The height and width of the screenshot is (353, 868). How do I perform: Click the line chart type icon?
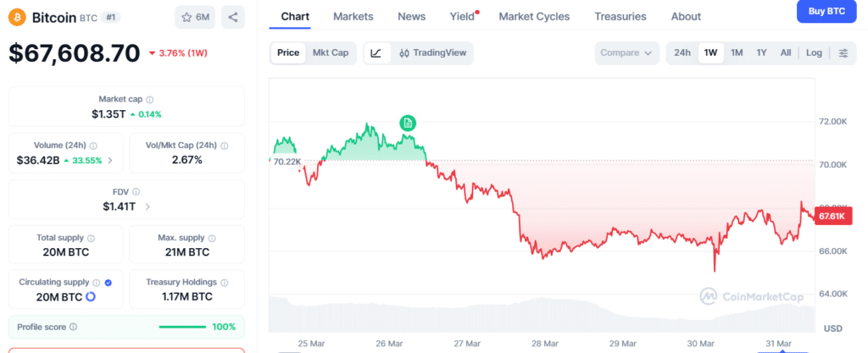pos(376,52)
